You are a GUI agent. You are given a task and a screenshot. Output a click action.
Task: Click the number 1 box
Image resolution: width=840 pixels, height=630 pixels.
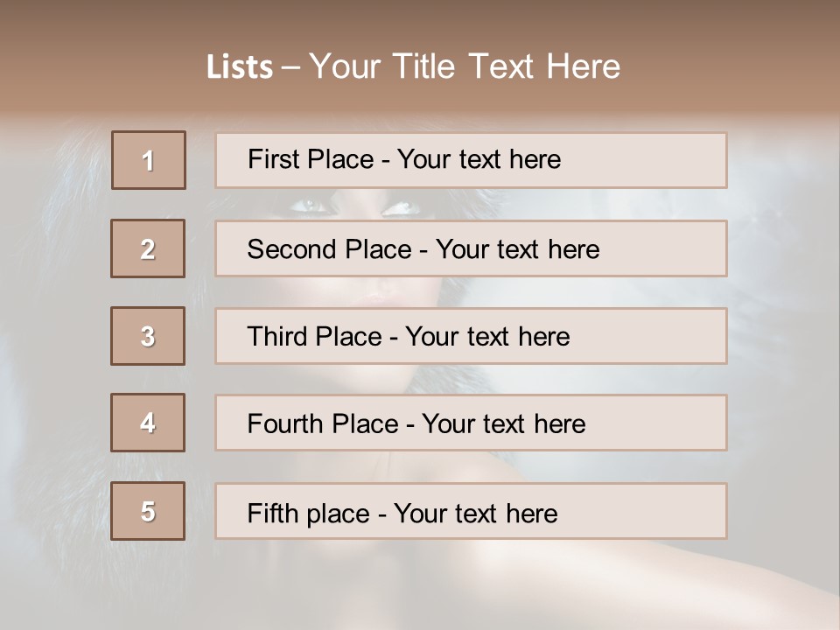(x=149, y=160)
